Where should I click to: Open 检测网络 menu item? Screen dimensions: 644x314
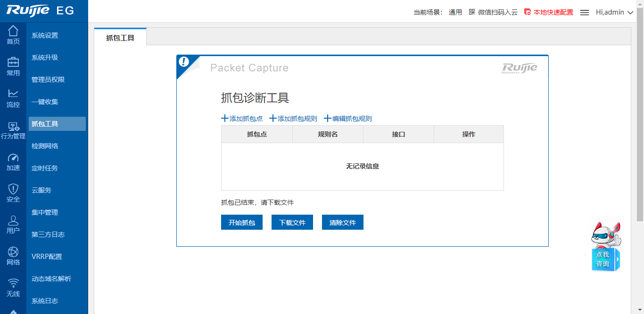pos(45,146)
